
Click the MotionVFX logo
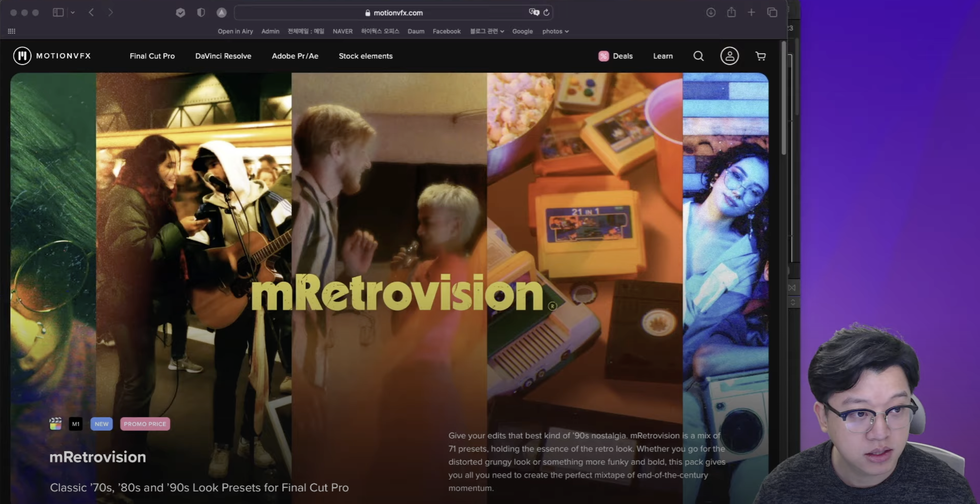(52, 56)
